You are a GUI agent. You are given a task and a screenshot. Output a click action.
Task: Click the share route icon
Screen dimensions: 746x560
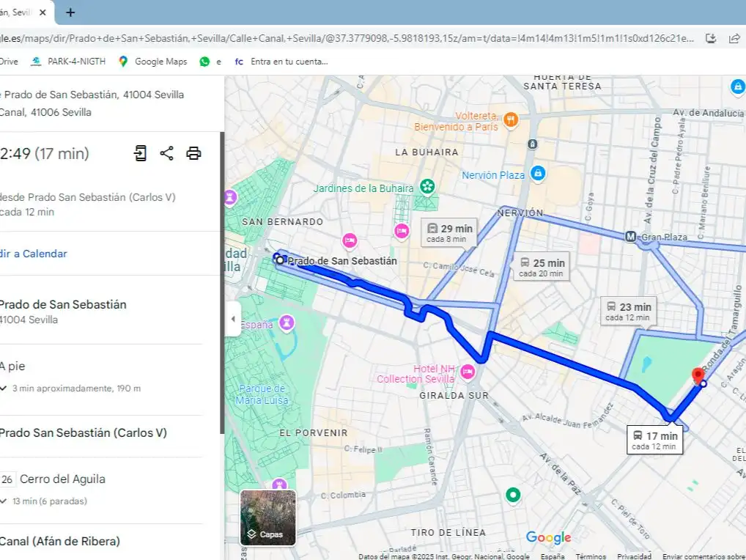[166, 153]
